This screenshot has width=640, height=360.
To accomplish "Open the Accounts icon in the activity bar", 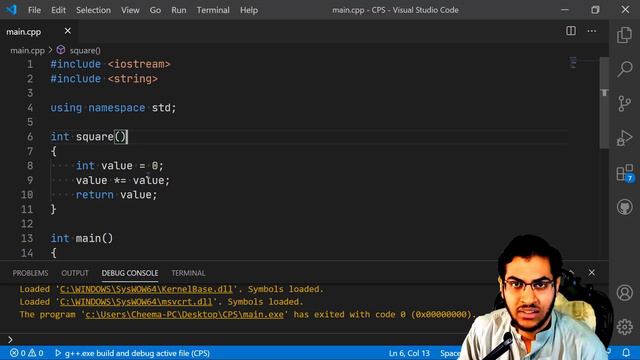I will [x=624, y=293].
